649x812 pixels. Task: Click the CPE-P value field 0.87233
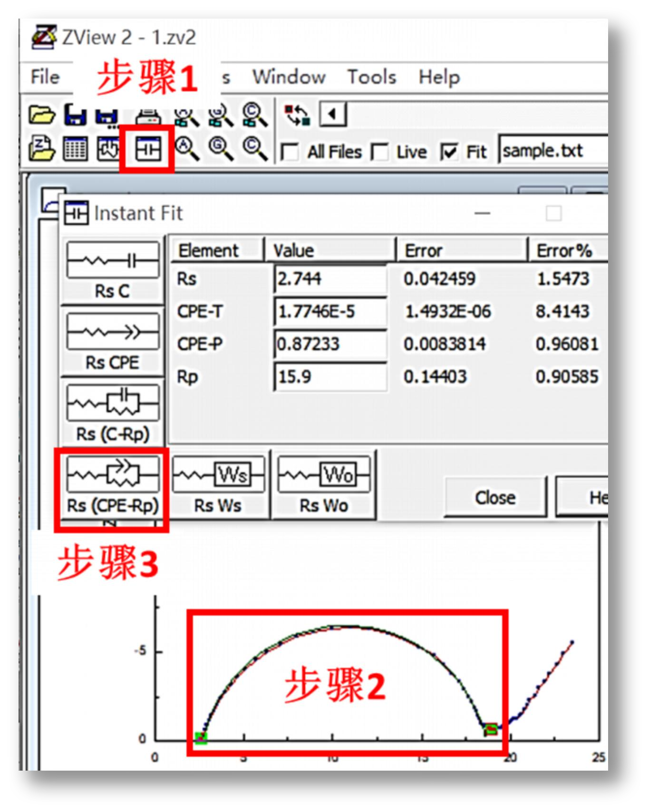pos(330,344)
